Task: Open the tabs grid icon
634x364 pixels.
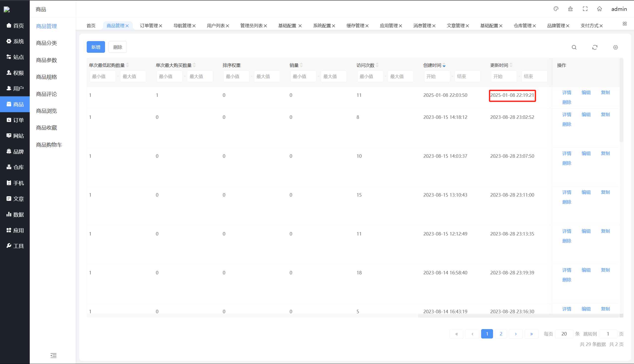Action: 625,24
